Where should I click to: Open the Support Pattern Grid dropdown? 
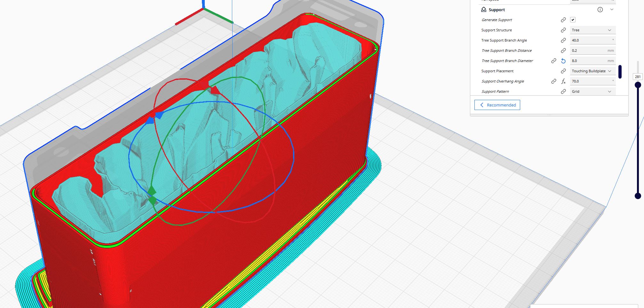tap(593, 91)
